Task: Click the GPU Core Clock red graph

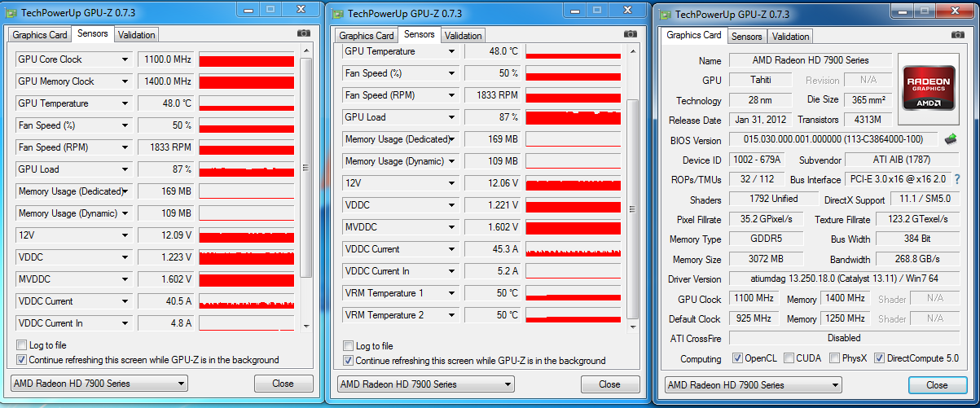Action: tap(246, 59)
